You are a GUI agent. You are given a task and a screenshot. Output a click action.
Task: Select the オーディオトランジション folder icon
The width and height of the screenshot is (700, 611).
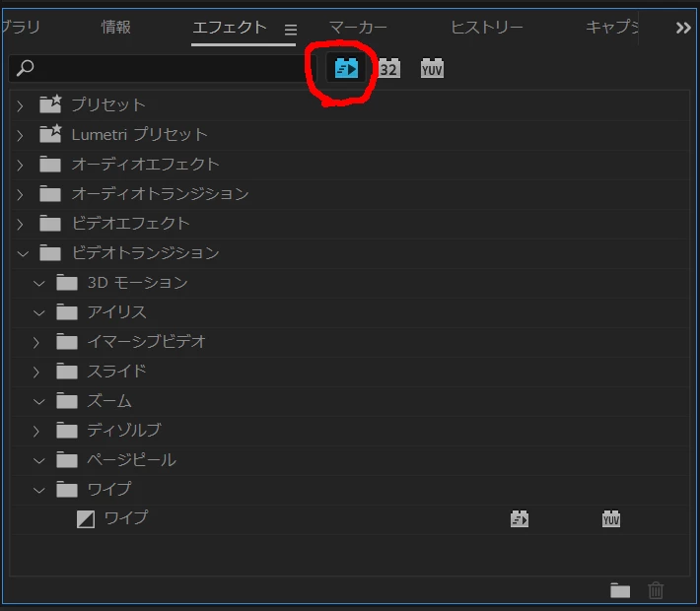[x=50, y=194]
